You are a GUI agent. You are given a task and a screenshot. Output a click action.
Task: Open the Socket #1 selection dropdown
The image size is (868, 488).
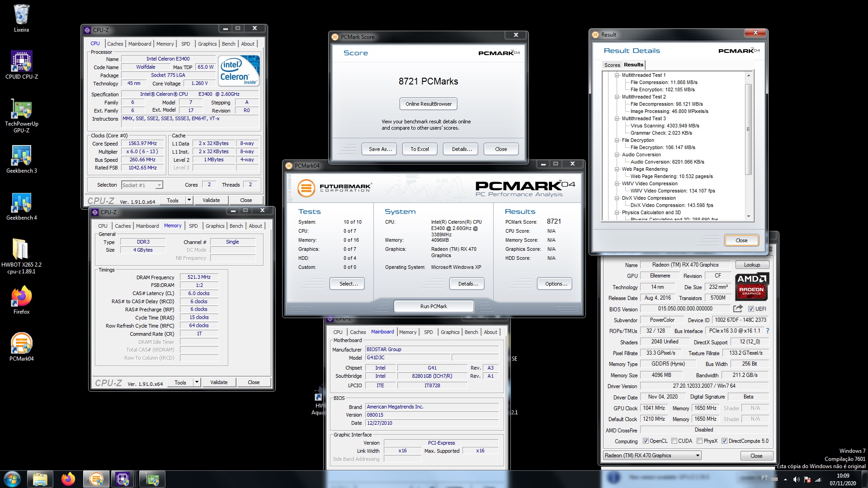142,185
